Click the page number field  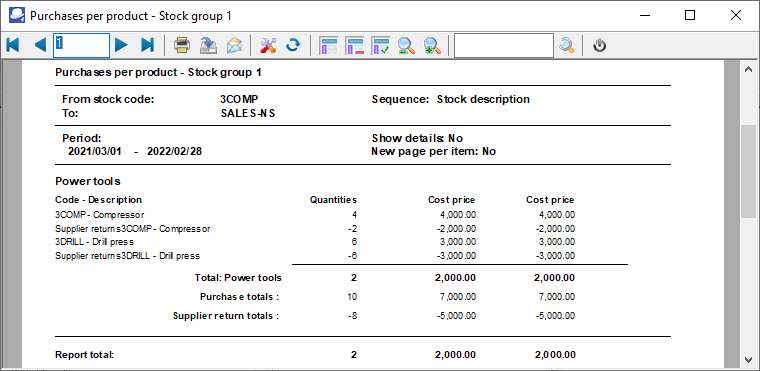click(81, 46)
